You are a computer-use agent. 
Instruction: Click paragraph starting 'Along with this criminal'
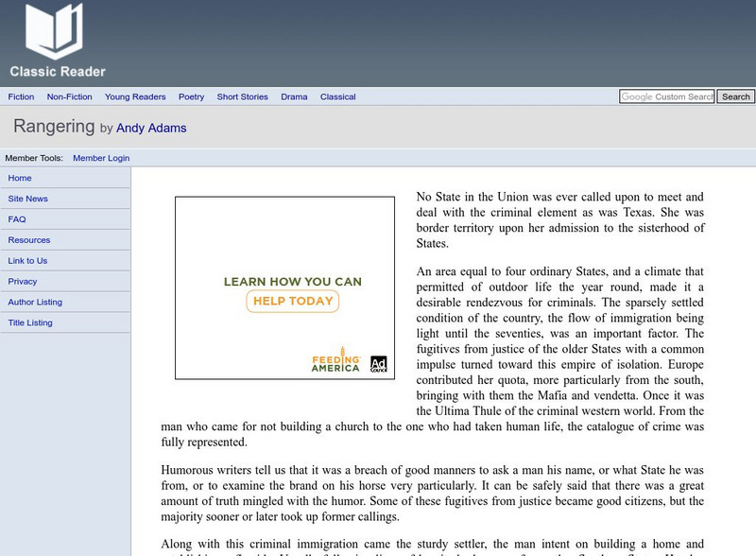click(x=433, y=547)
